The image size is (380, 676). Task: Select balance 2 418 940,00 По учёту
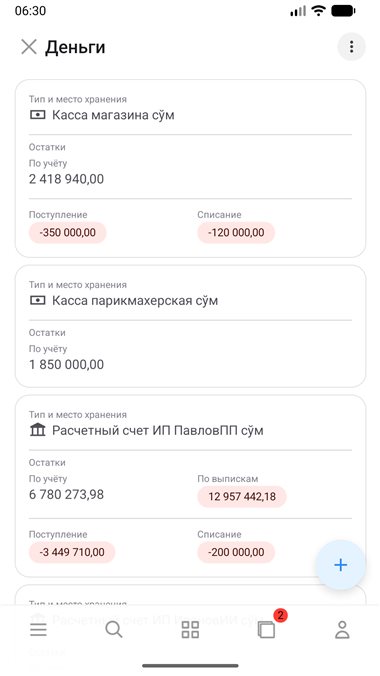(66, 179)
